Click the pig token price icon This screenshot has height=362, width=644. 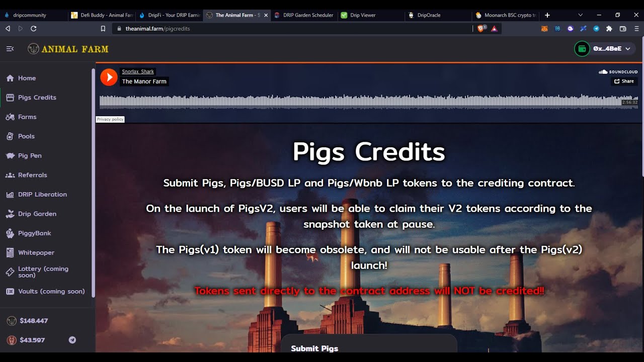pos(12,340)
